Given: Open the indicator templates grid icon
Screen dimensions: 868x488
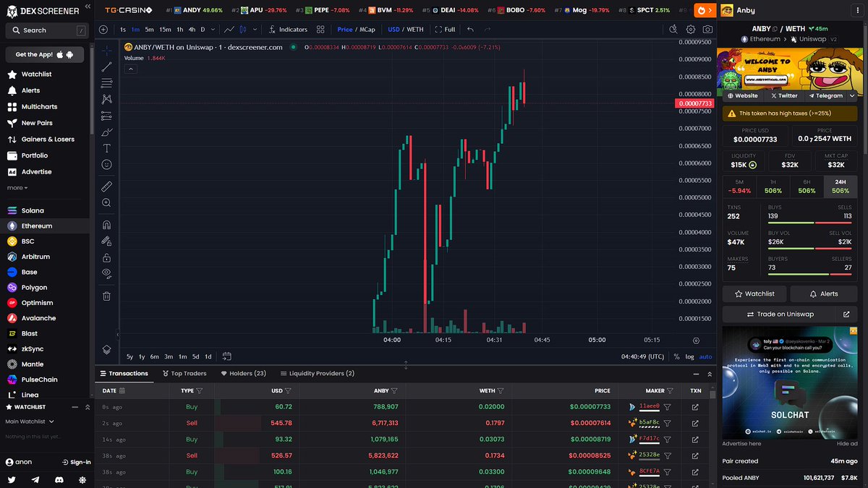Looking at the screenshot, I should tap(320, 30).
